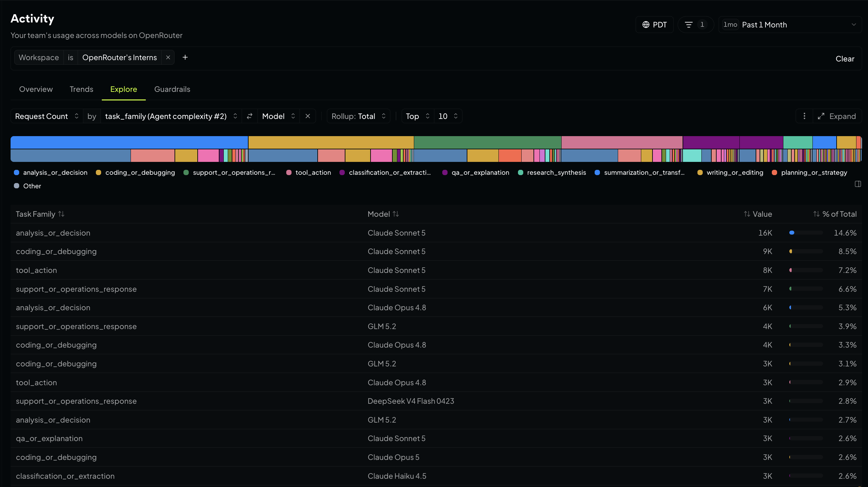Toggle writing_or_editing legend series
Viewport: 868px width, 487px height.
coord(730,172)
